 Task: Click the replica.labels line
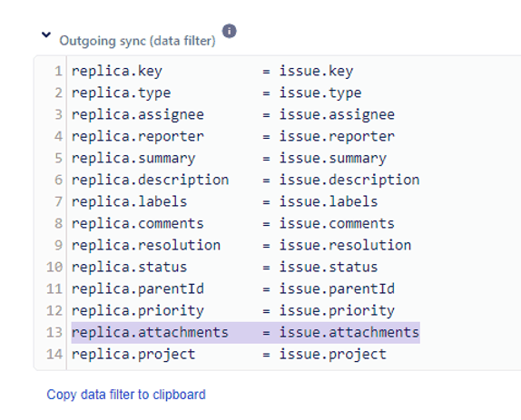coord(224,201)
